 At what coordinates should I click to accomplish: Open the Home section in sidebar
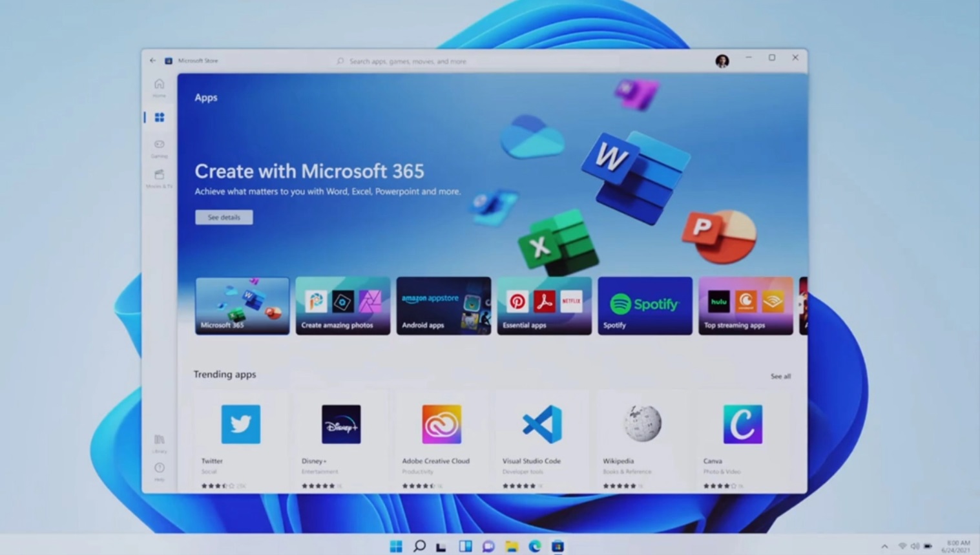coord(159,87)
